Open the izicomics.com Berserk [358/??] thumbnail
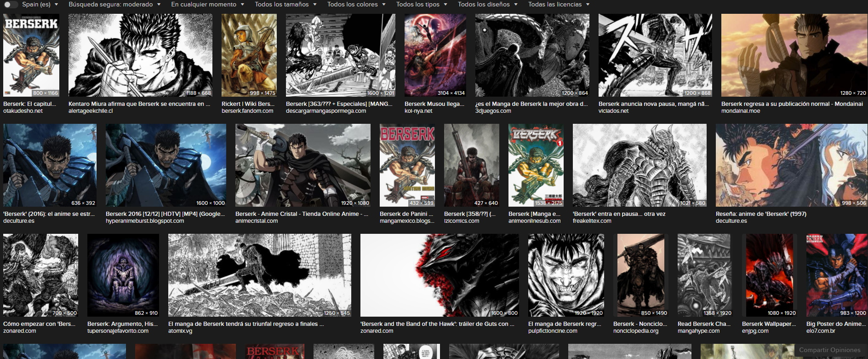The width and height of the screenshot is (868, 359). tap(472, 165)
